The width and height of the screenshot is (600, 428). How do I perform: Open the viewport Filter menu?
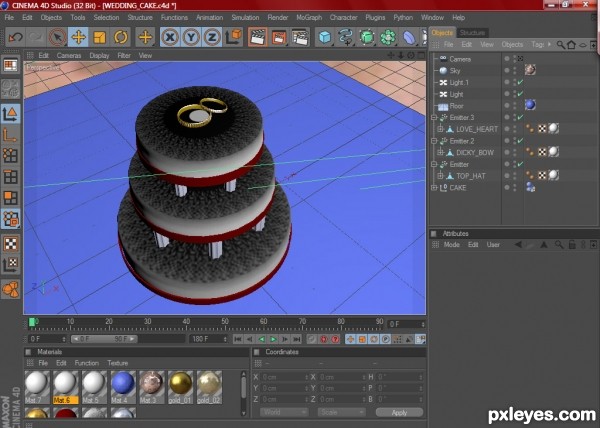pyautogui.click(x=124, y=56)
